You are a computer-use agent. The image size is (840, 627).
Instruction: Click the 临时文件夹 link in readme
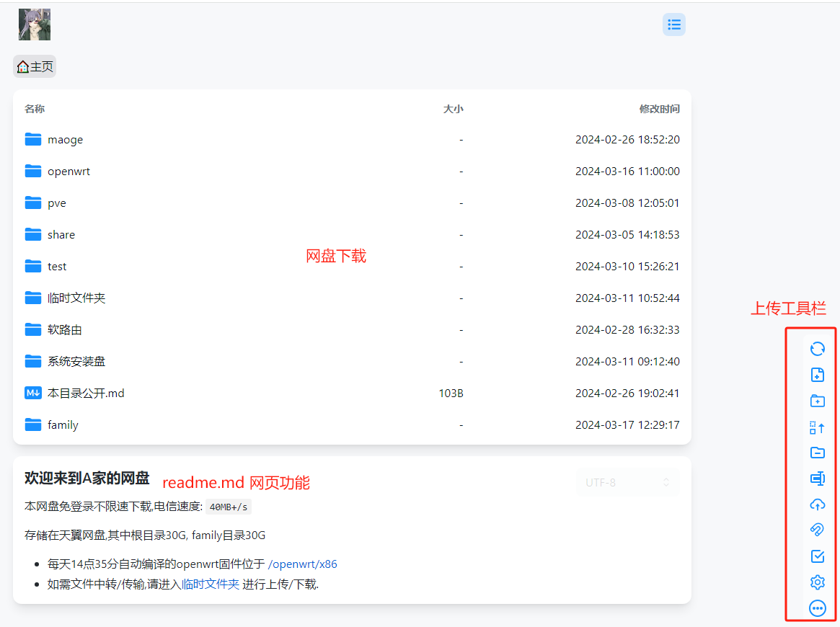211,584
